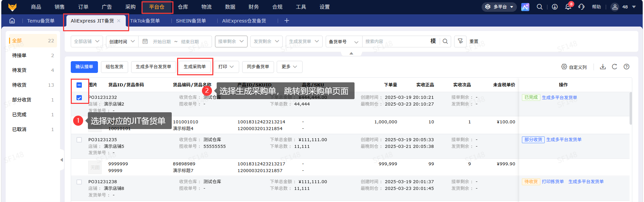The image size is (644, 202).
Task: Check the PO31231235 row checkbox
Action: (79, 140)
